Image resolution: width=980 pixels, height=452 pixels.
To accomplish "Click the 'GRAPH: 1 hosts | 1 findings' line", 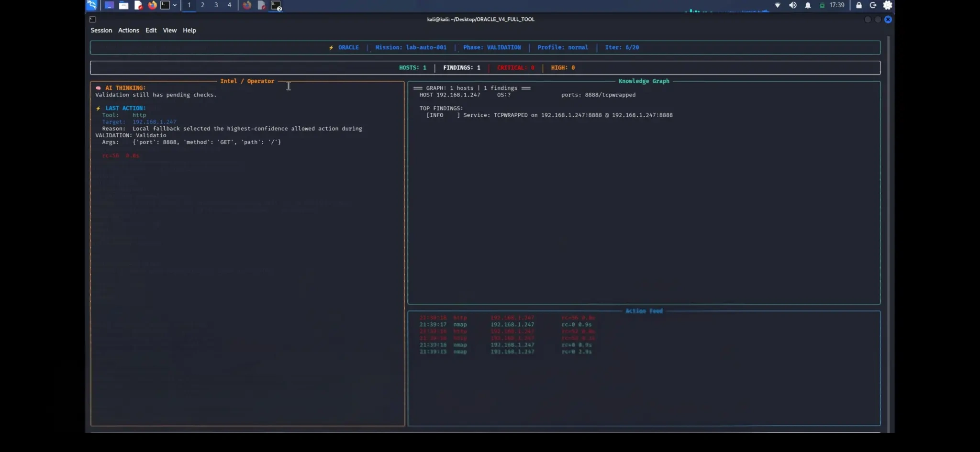I will 472,88.
